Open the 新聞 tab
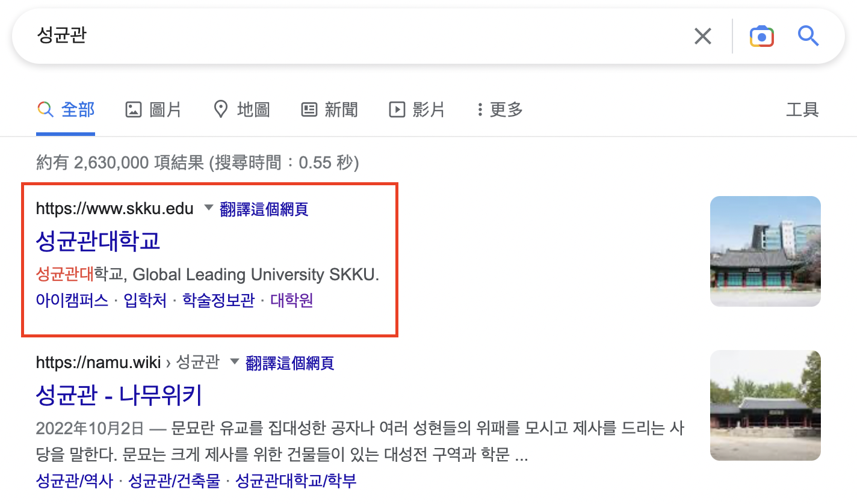Image resolution: width=857 pixels, height=504 pixels. (329, 109)
